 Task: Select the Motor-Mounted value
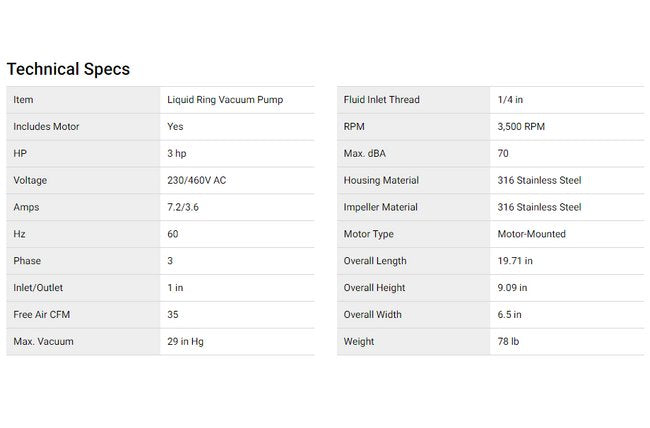point(531,234)
